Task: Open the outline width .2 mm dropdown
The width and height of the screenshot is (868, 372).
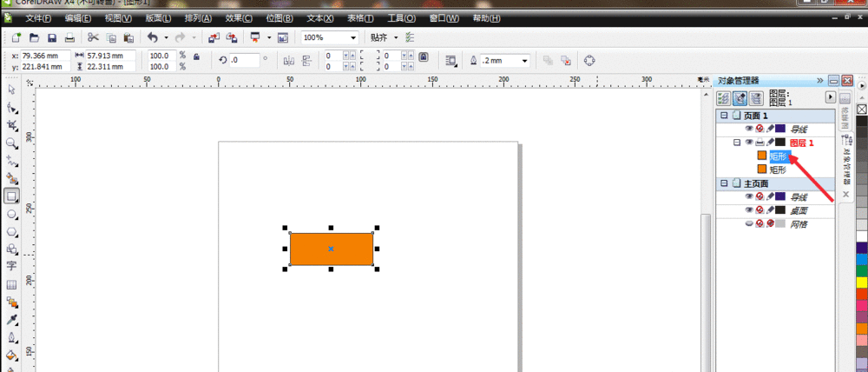Action: coord(525,61)
